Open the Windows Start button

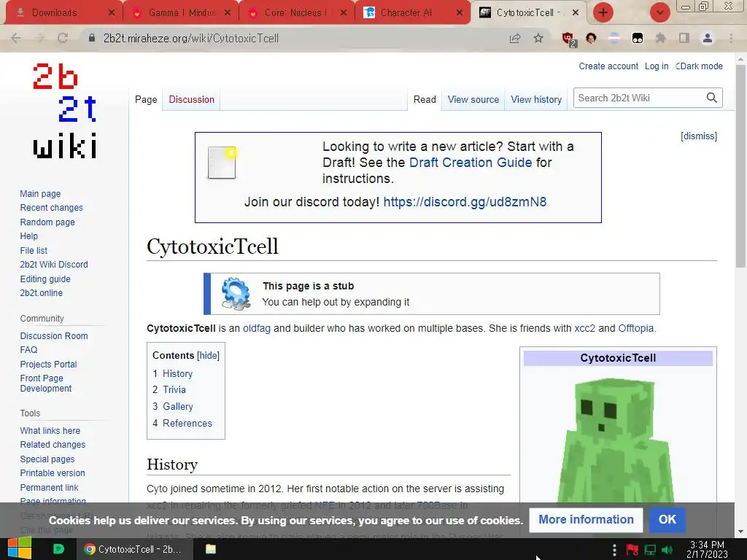(x=18, y=548)
